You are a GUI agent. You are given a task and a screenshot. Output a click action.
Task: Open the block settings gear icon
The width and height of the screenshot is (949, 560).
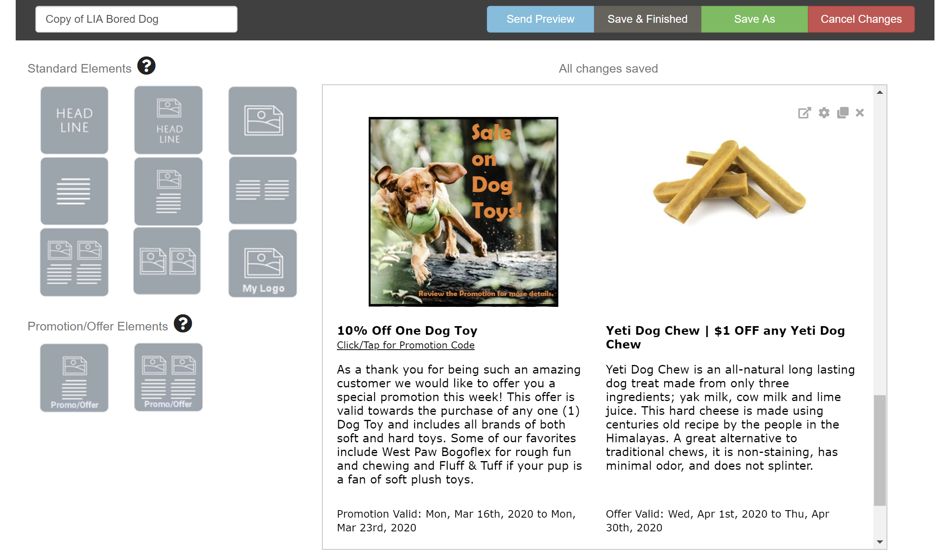click(824, 113)
